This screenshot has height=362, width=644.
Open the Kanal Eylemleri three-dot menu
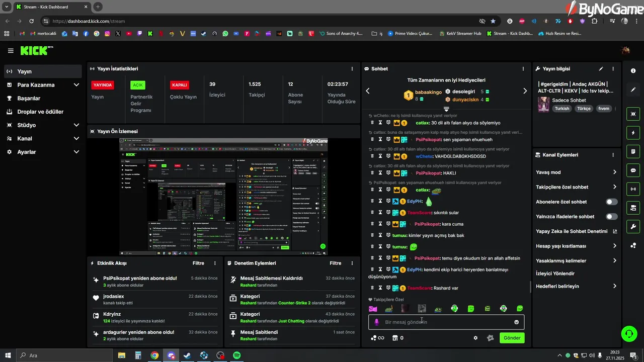[613, 155]
